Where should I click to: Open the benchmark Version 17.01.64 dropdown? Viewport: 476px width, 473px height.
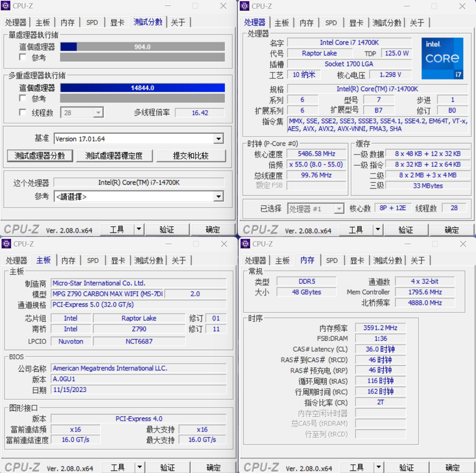218,139
